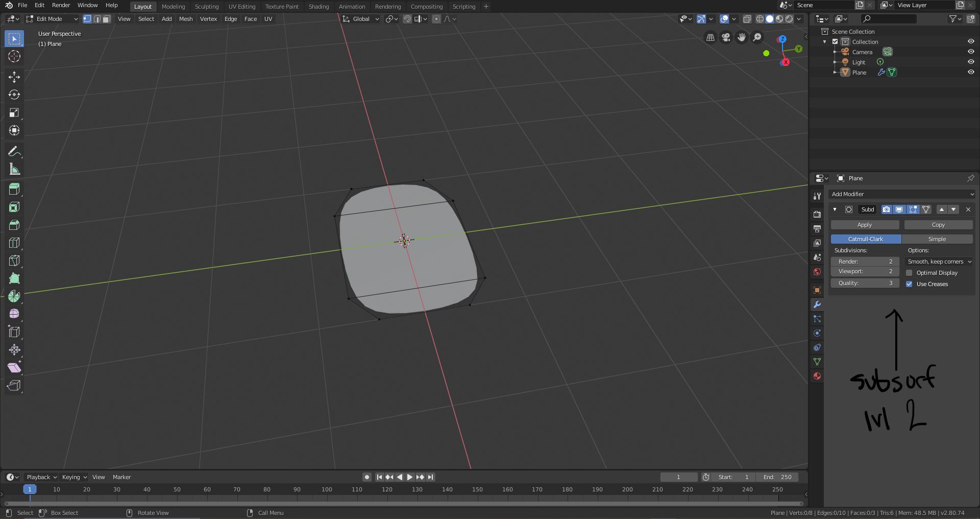Open the Add Modifier dropdown
The height and width of the screenshot is (519, 980).
[902, 194]
